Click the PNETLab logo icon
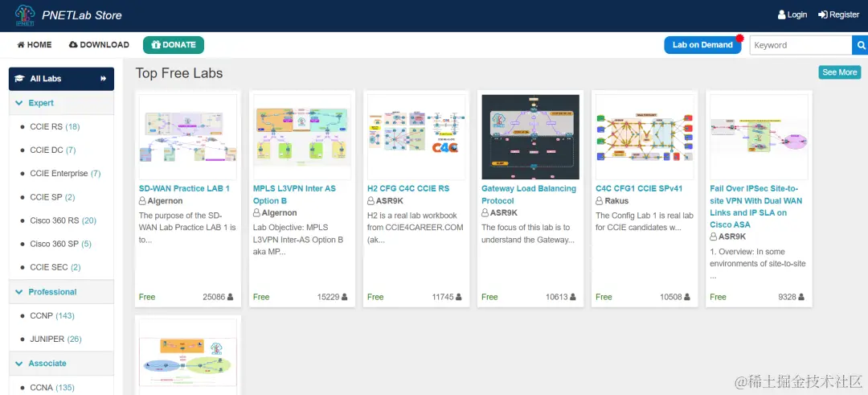The height and width of the screenshot is (395, 868). [x=25, y=15]
